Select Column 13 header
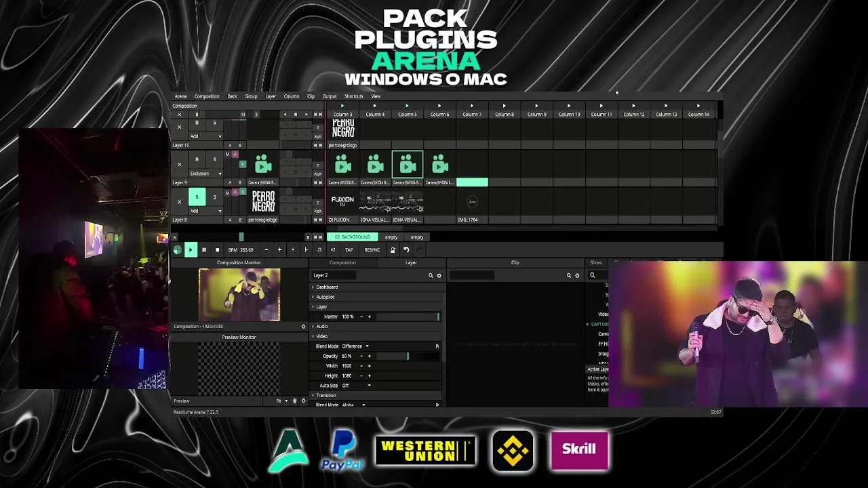Viewport: 868px width, 488px height. (x=666, y=115)
